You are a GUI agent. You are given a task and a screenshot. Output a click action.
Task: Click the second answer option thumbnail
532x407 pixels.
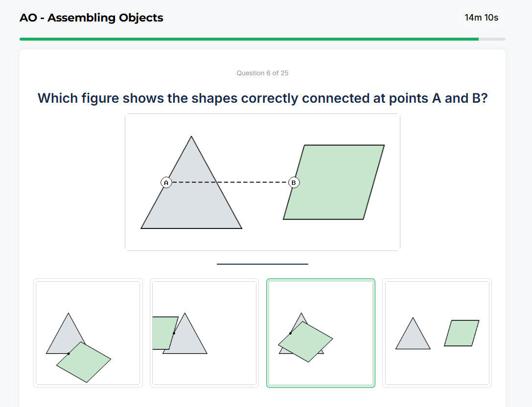click(204, 333)
